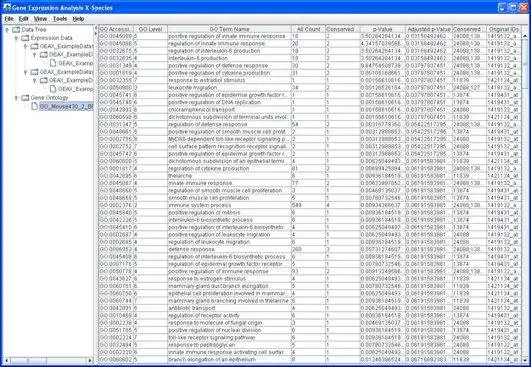The height and width of the screenshot is (367, 531).
Task: Click the Data Tree folder icon
Action: [x=16, y=30]
